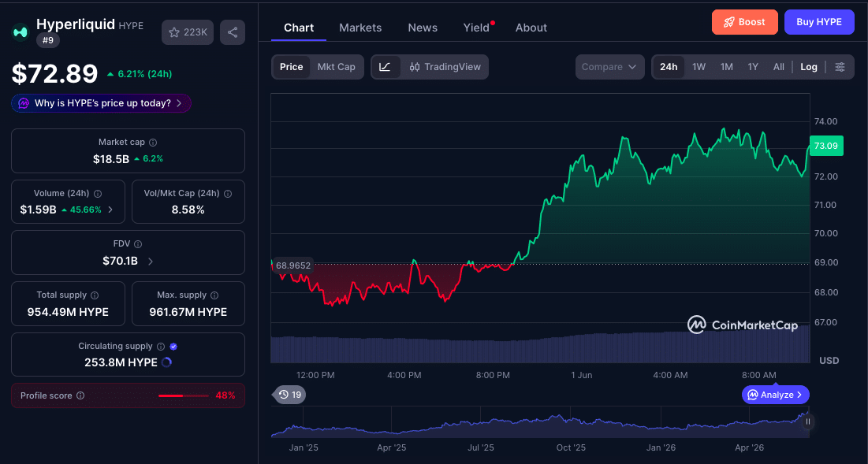Click the $1.59B volume value
The width and height of the screenshot is (868, 464).
pyautogui.click(x=38, y=210)
